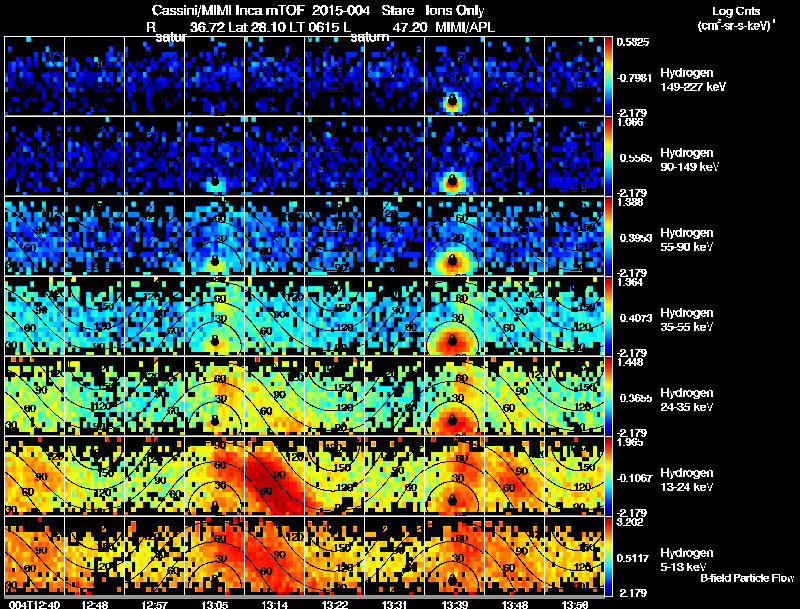Open the 5-13 keV panel in the 004T12:40 column

coord(34,556)
